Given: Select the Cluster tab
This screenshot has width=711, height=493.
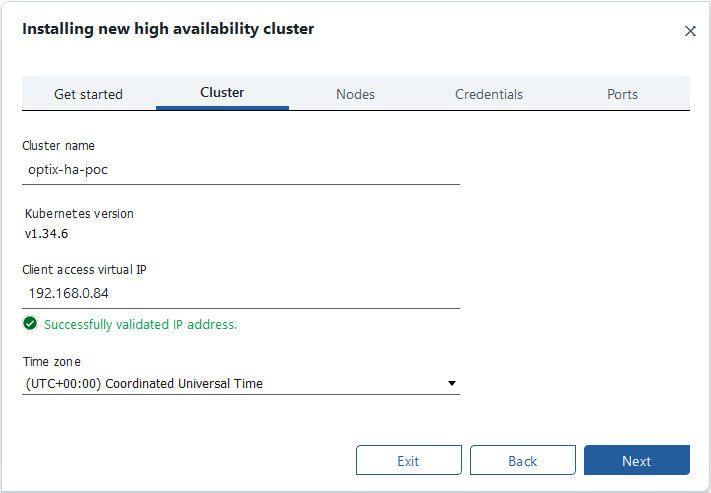Looking at the screenshot, I should click(x=222, y=93).
